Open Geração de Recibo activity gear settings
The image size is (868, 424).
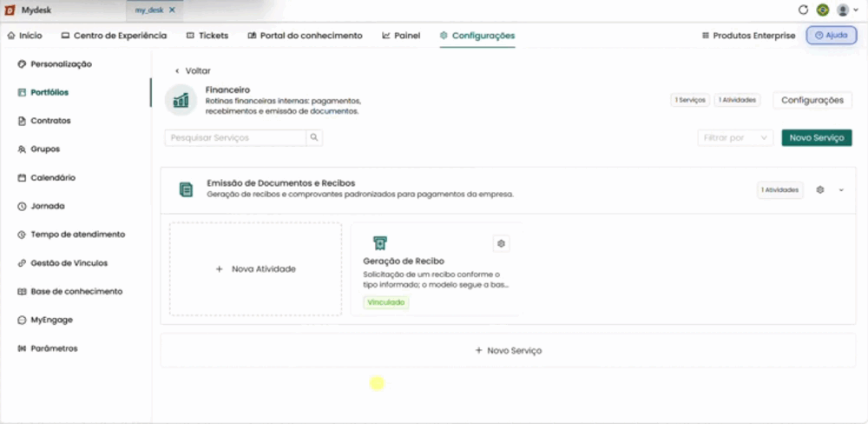[x=501, y=243]
